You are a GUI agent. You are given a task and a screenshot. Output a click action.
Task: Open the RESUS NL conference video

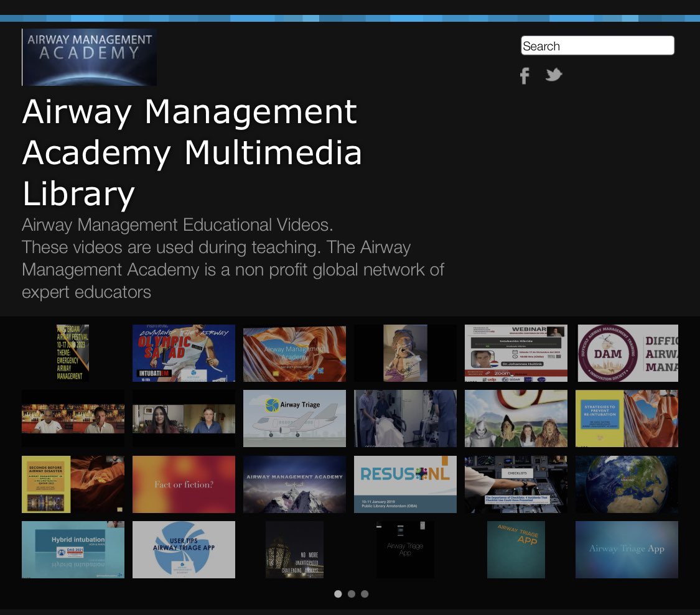[405, 484]
